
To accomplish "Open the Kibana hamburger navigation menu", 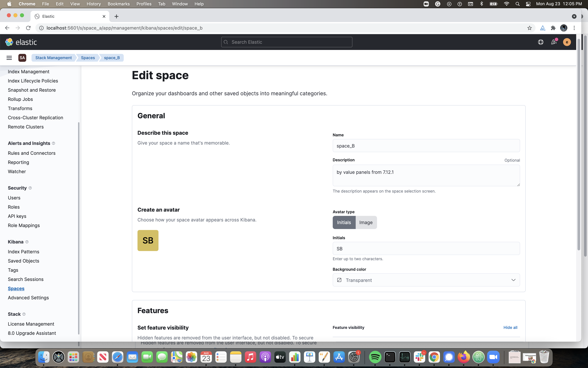I will coord(9,58).
